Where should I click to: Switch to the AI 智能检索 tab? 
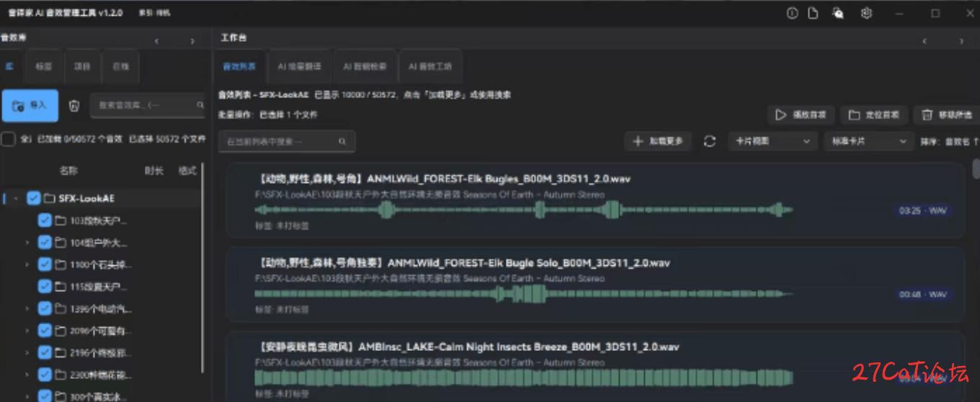[x=365, y=67]
